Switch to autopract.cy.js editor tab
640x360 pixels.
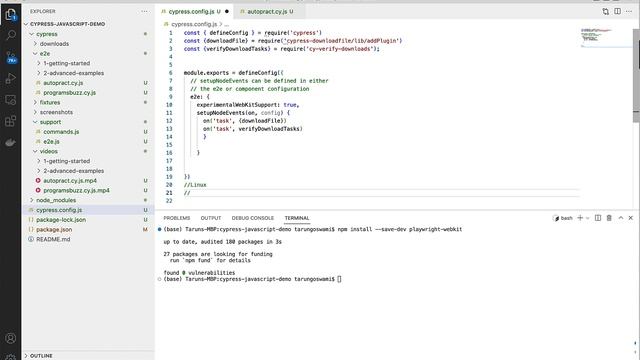pyautogui.click(x=269, y=11)
